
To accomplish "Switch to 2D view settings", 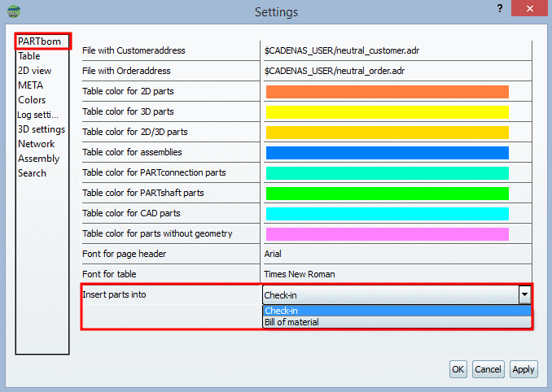I will coord(35,71).
